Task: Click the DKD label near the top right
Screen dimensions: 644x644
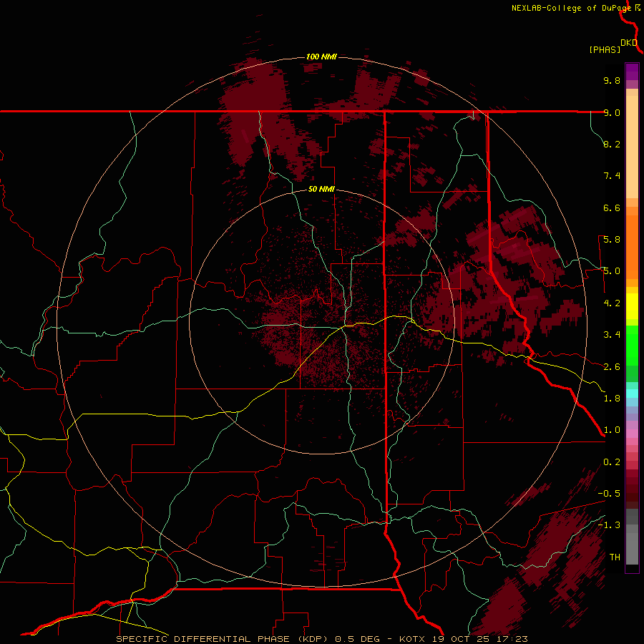Action: tap(629, 43)
